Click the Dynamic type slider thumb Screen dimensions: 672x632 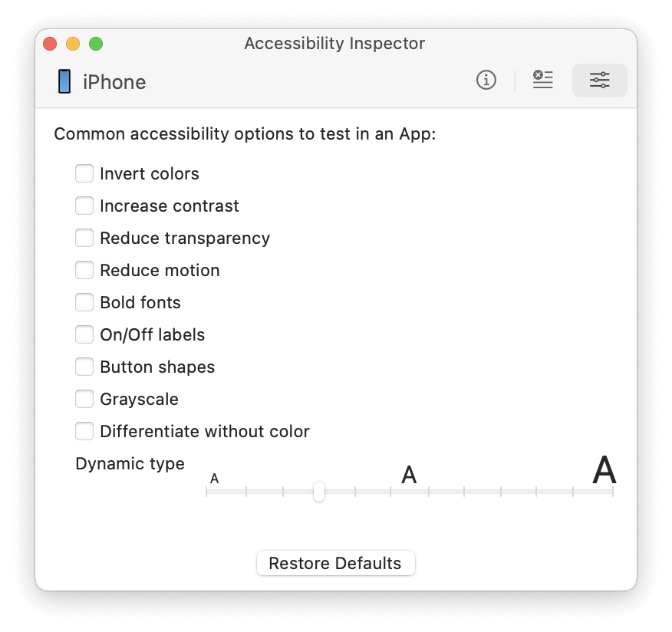319,492
